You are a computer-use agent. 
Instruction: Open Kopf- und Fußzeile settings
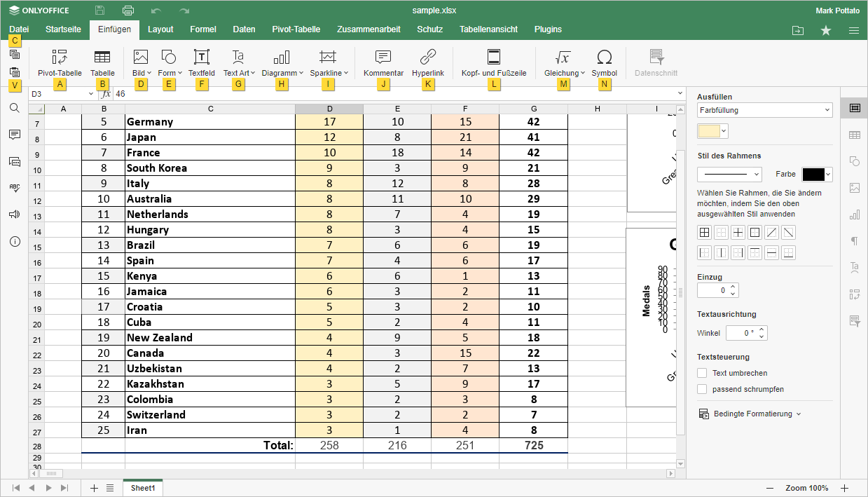494,57
